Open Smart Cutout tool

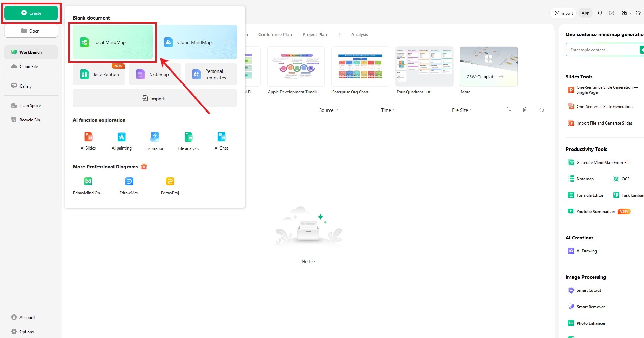[x=585, y=290]
